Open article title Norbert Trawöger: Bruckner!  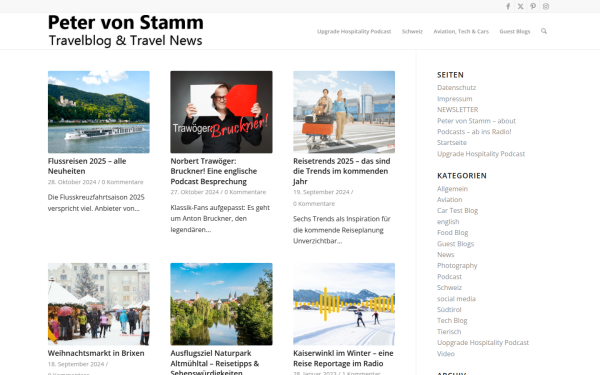[214, 171]
